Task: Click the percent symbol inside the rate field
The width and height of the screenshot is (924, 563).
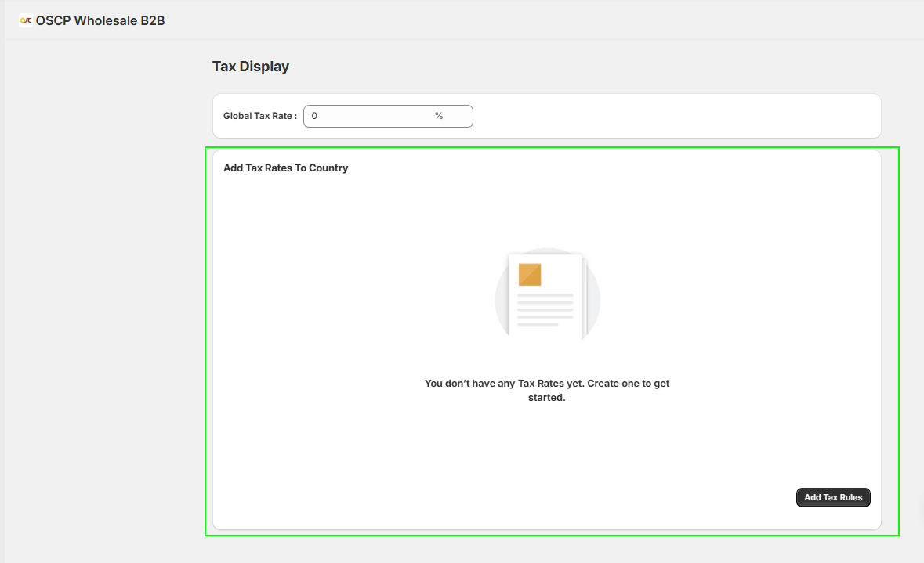Action: coord(440,116)
